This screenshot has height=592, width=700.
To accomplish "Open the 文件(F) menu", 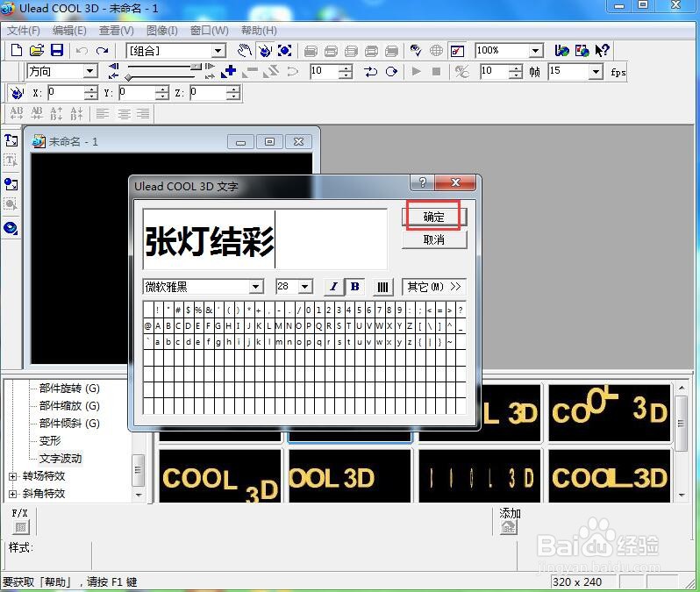I will tap(24, 31).
